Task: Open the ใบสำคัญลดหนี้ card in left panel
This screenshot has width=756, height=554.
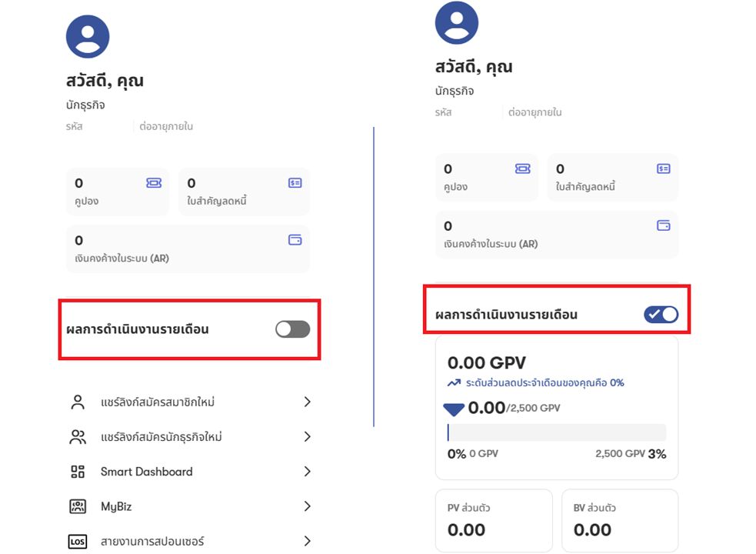Action: (244, 192)
